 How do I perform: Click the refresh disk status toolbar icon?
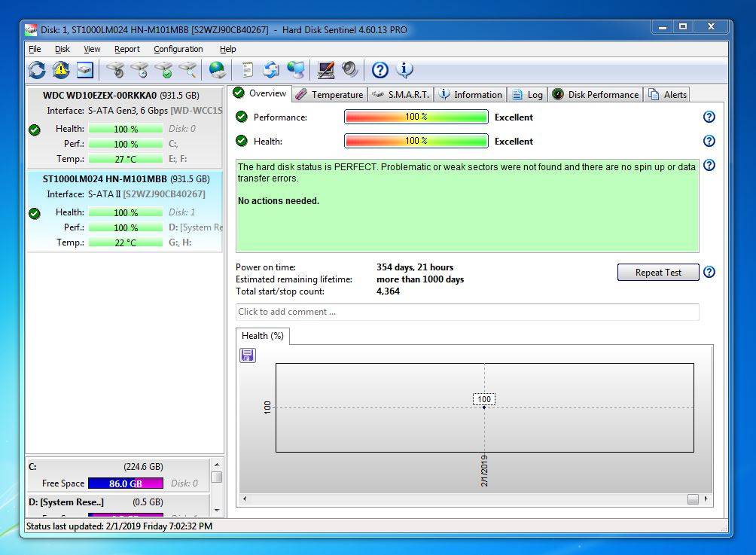37,70
